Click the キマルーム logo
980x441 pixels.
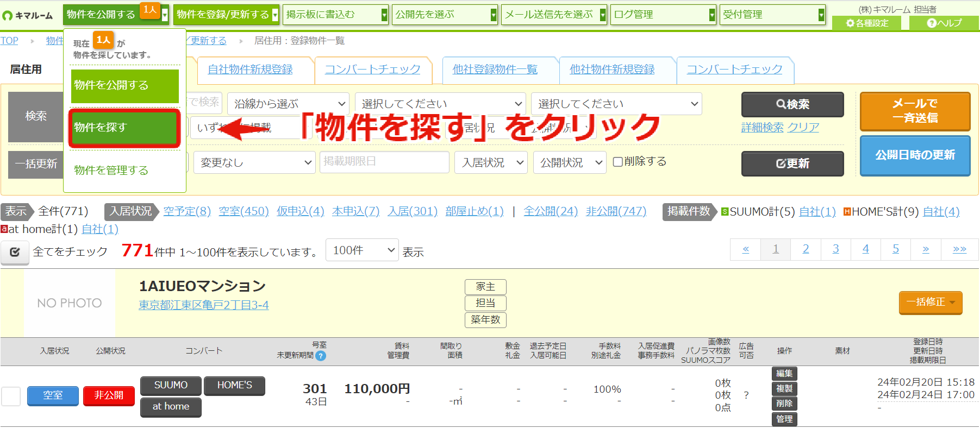(28, 15)
